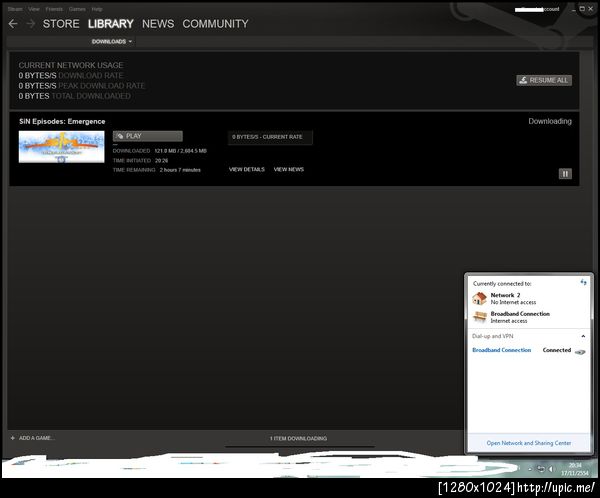Click the taskbar clock
This screenshot has width=600, height=498.
point(575,469)
